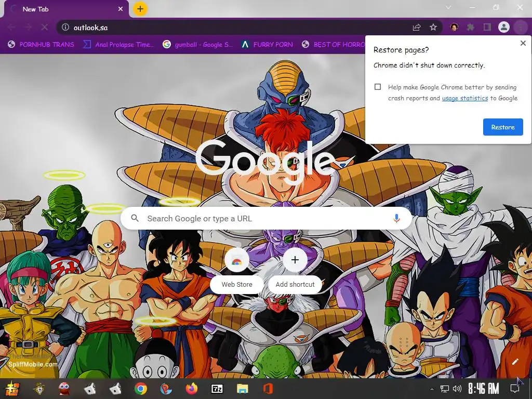Open the Extensions puzzle menu
The width and height of the screenshot is (532, 399).
point(471,27)
